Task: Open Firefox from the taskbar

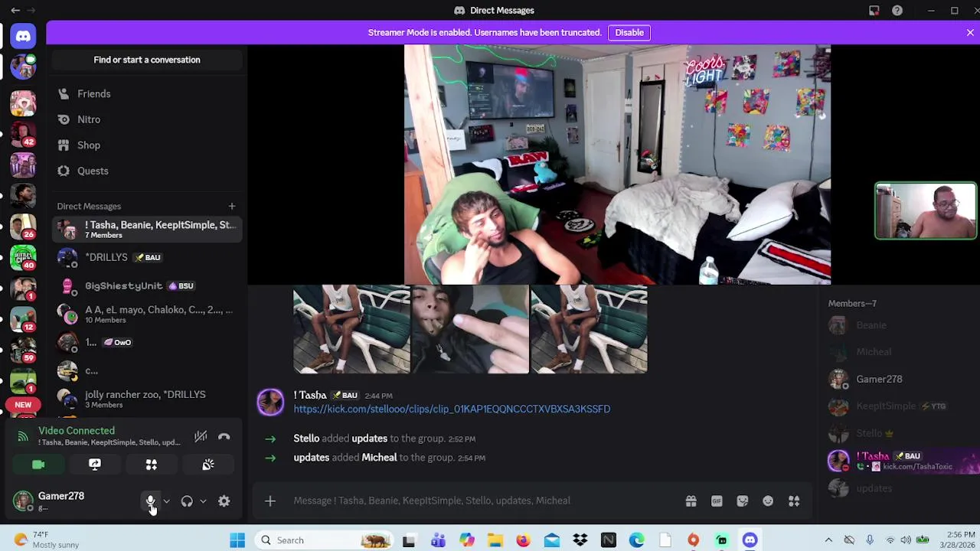Action: [x=523, y=540]
